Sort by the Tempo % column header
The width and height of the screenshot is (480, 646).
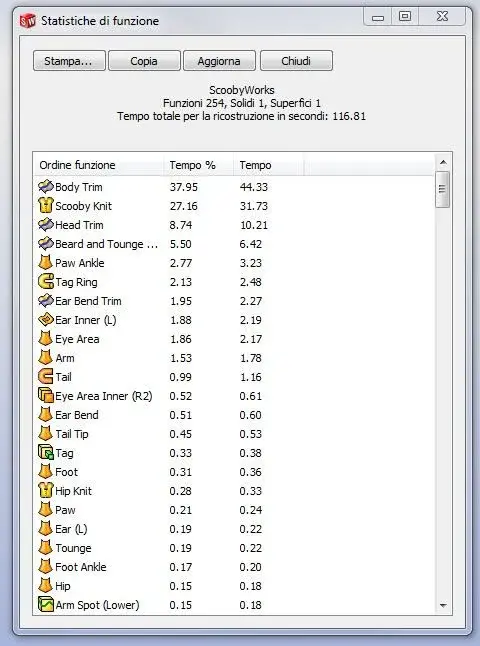click(x=198, y=165)
